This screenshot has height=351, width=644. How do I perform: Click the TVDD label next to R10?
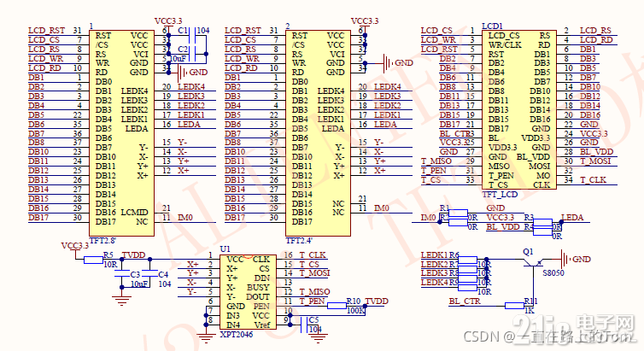[x=377, y=301]
